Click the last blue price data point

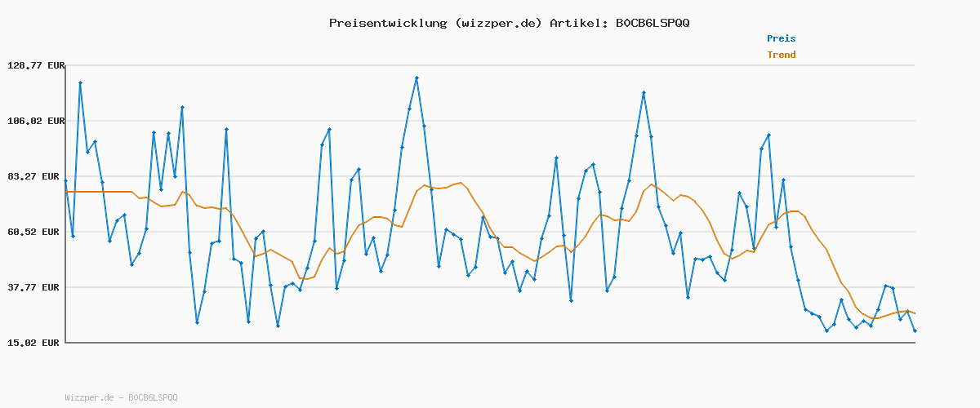point(915,330)
